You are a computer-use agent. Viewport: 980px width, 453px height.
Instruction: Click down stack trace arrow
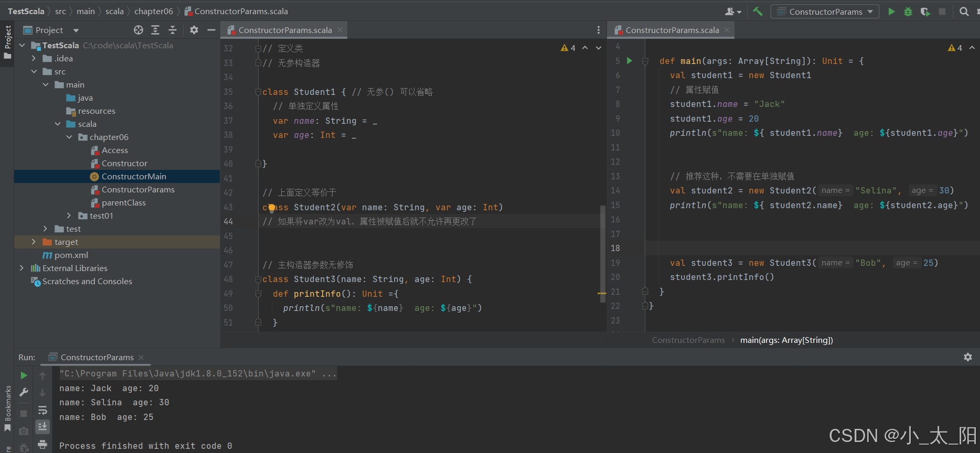coord(42,393)
